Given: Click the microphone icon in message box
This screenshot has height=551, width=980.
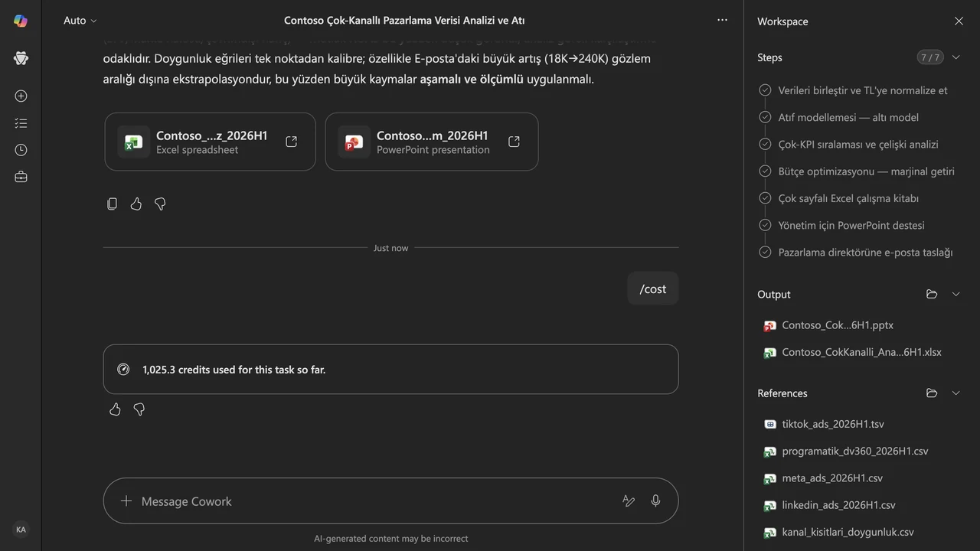Looking at the screenshot, I should point(655,501).
